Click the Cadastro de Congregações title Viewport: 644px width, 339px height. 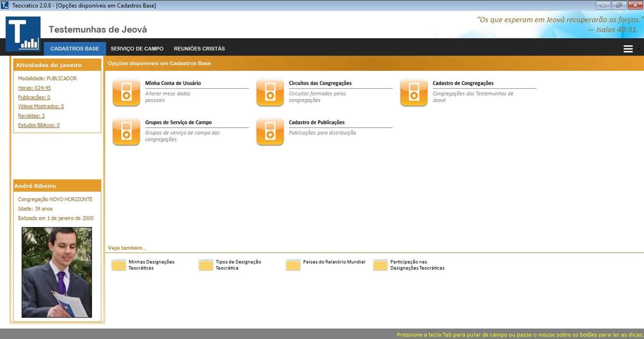tap(463, 83)
